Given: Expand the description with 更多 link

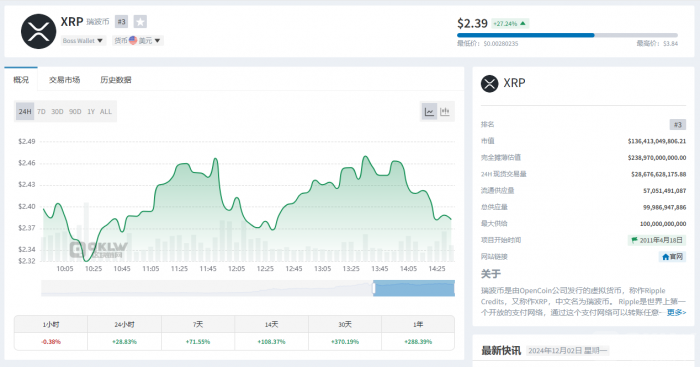Looking at the screenshot, I should (x=676, y=313).
